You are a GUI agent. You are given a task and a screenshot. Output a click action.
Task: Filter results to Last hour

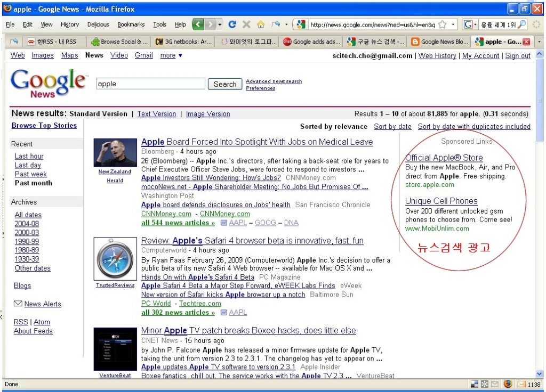29,156
